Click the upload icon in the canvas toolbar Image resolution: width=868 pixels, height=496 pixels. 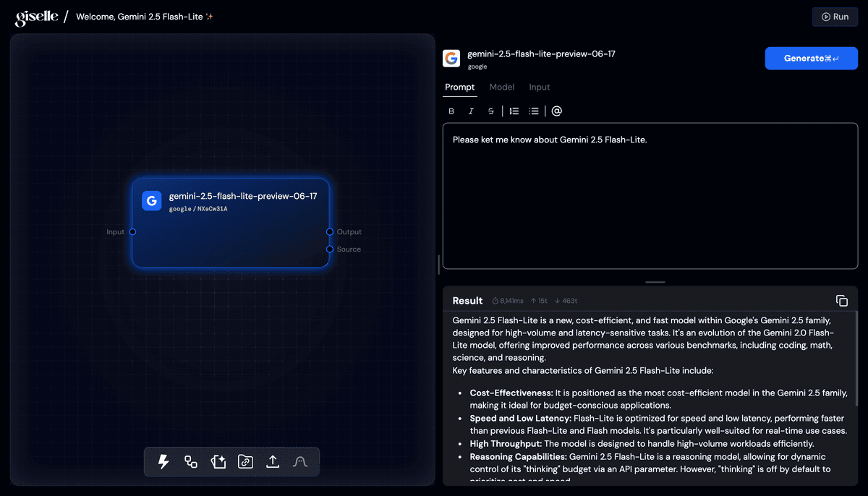point(273,461)
